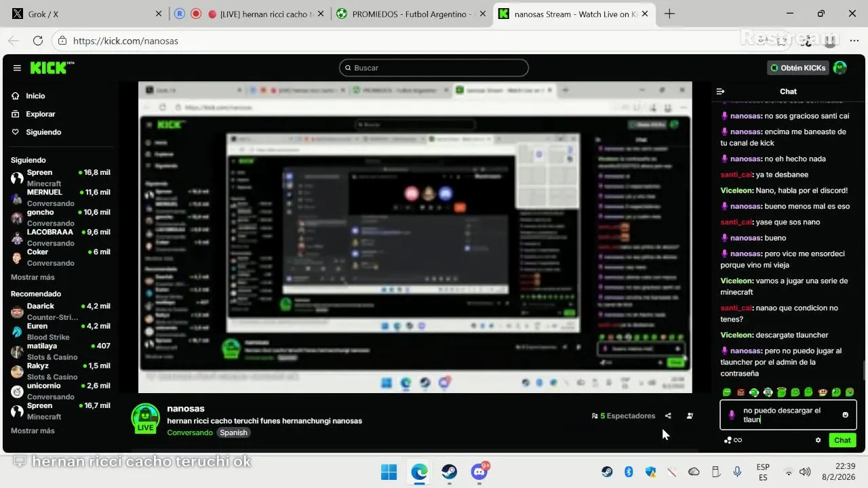868x488 pixels.
Task: Click the Inicio home item in sidebar
Action: (x=28, y=96)
